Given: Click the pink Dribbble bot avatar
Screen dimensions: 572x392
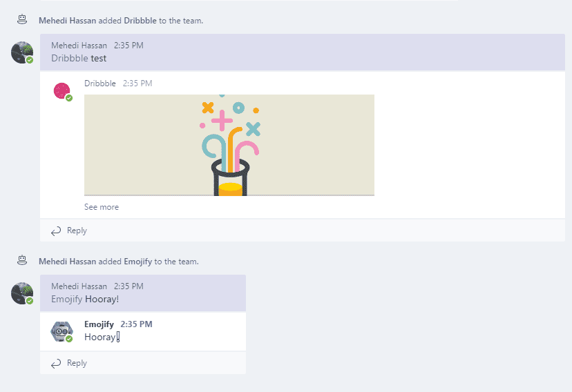Looking at the screenshot, I should click(x=62, y=90).
